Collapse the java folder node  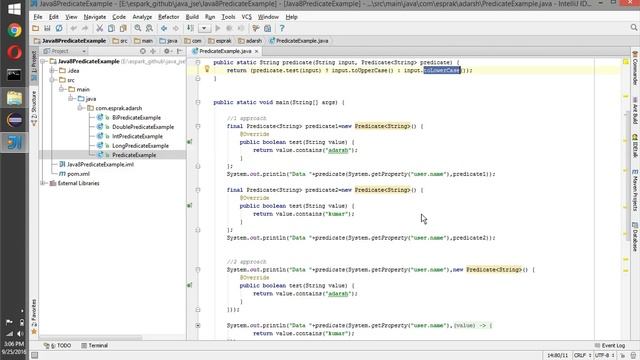click(71, 99)
